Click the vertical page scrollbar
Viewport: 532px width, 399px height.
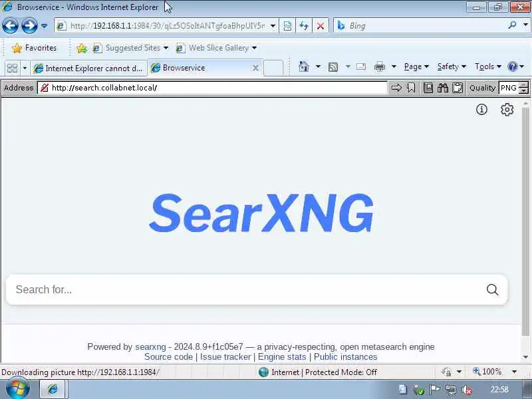point(525,221)
